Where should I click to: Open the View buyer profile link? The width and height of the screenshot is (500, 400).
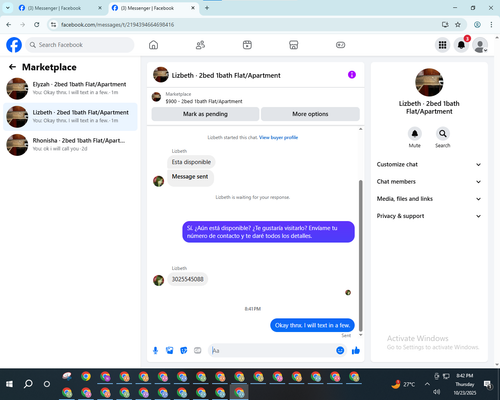coord(278,137)
